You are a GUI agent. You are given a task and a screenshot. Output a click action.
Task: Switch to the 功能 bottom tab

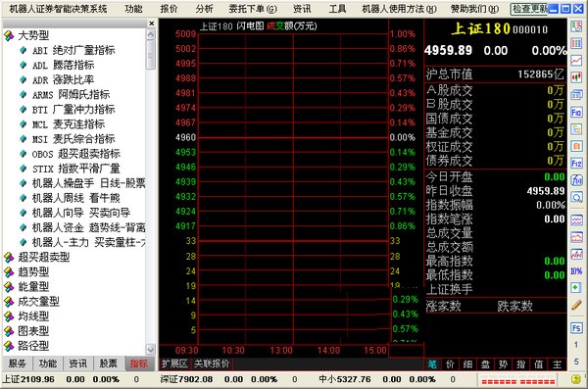coord(48,364)
